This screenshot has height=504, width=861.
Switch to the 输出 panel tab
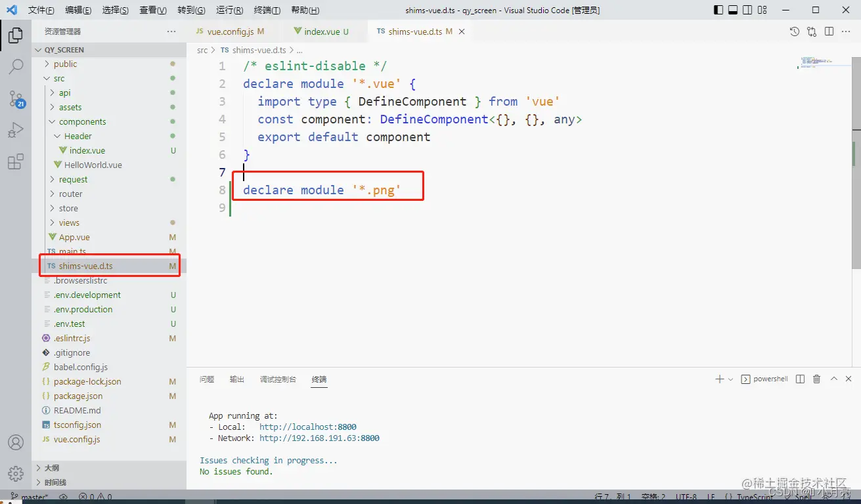pos(237,379)
